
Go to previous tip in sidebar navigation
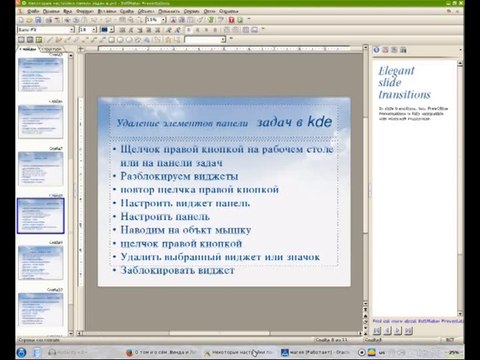pyautogui.click(x=387, y=331)
